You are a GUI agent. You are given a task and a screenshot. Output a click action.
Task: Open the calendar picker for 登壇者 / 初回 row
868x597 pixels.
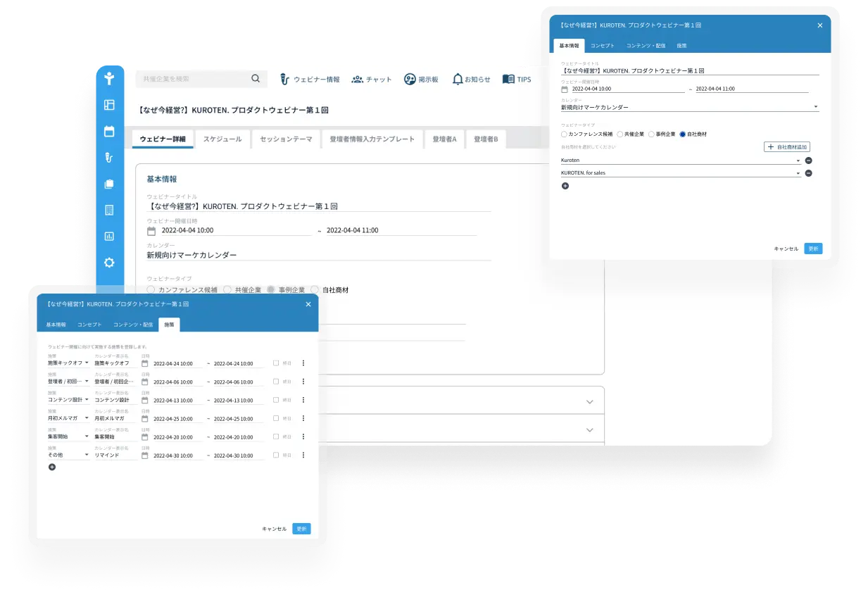click(x=144, y=382)
